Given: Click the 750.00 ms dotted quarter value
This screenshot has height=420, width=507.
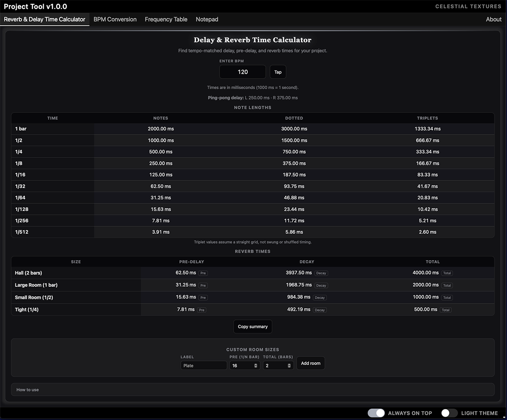Looking at the screenshot, I should (x=294, y=152).
